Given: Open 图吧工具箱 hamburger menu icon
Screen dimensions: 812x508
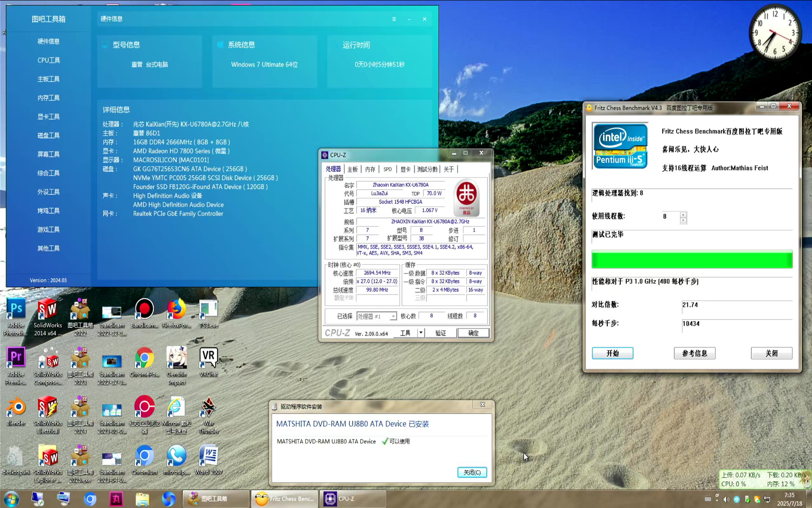Looking at the screenshot, I should [394, 19].
